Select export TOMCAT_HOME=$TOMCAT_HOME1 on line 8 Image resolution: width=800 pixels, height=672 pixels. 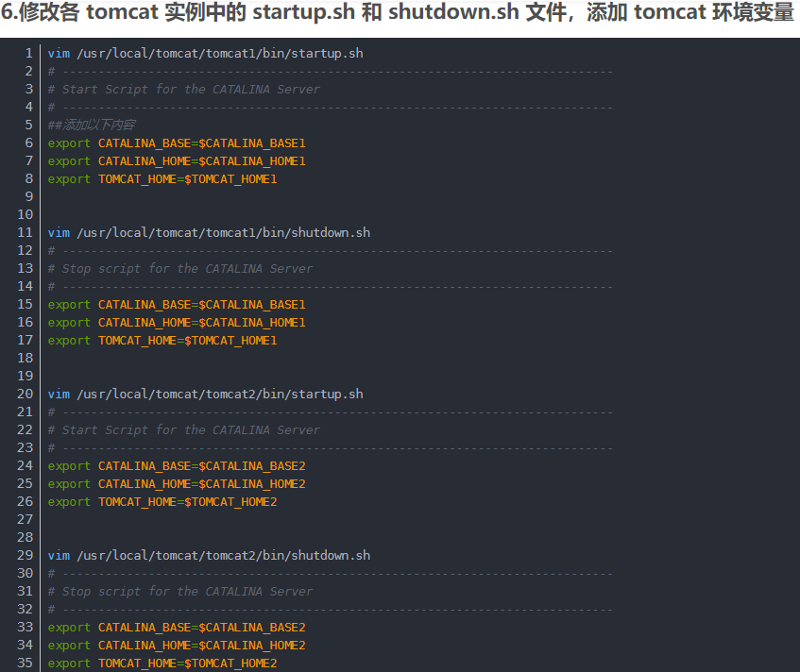[x=162, y=179]
